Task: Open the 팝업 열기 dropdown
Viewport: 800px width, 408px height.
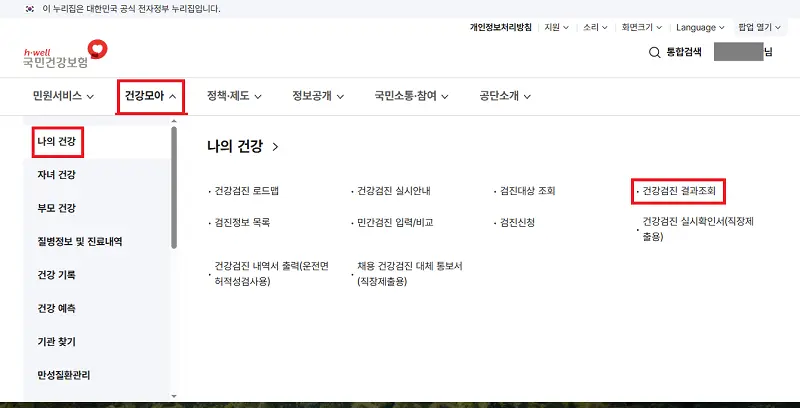Action: coord(760,28)
